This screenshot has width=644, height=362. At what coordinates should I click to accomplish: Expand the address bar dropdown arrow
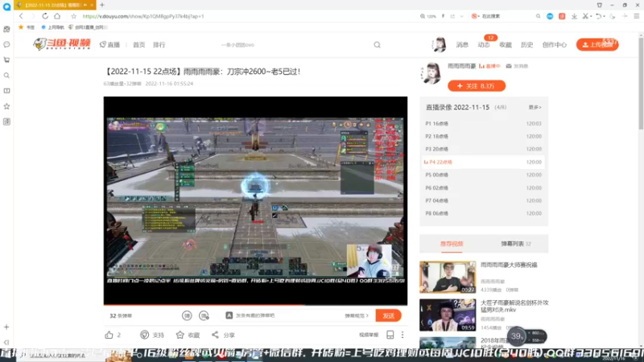coord(461,16)
